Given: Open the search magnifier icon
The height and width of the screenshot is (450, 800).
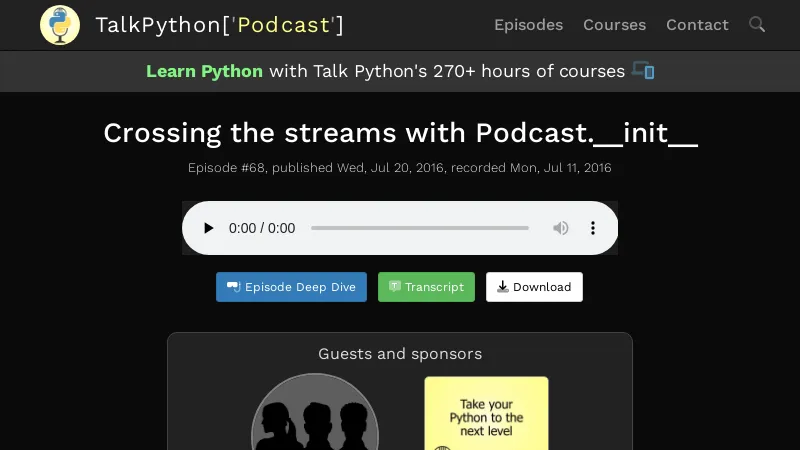Looking at the screenshot, I should (x=757, y=25).
